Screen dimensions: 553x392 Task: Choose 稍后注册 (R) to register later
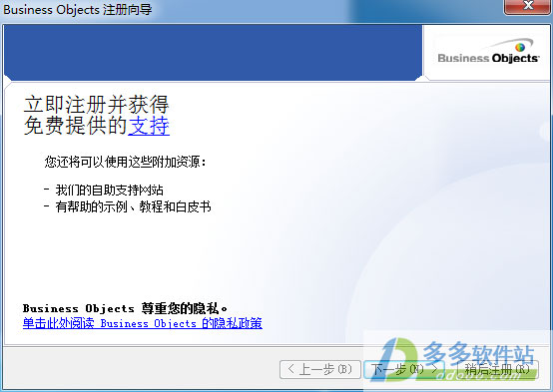[497, 369]
